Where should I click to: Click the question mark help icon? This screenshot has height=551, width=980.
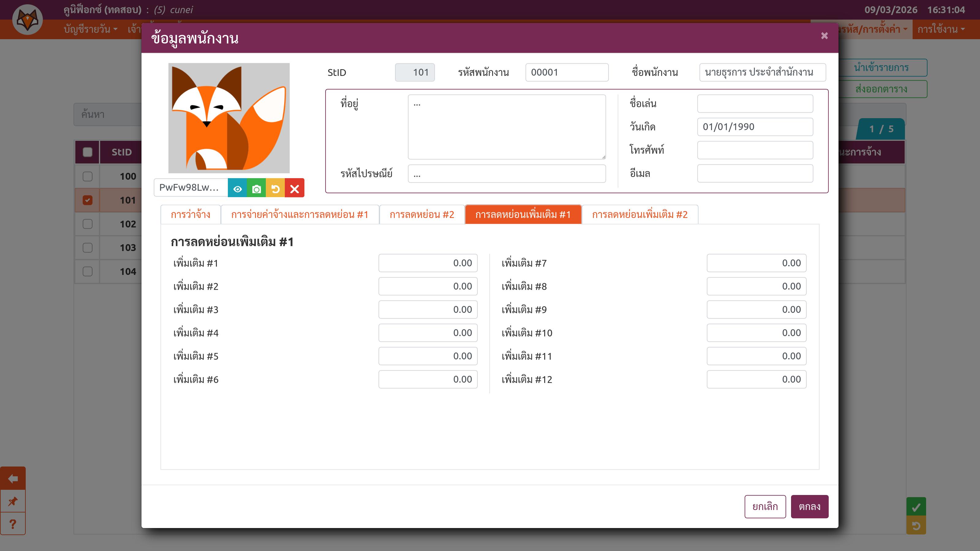click(x=13, y=524)
